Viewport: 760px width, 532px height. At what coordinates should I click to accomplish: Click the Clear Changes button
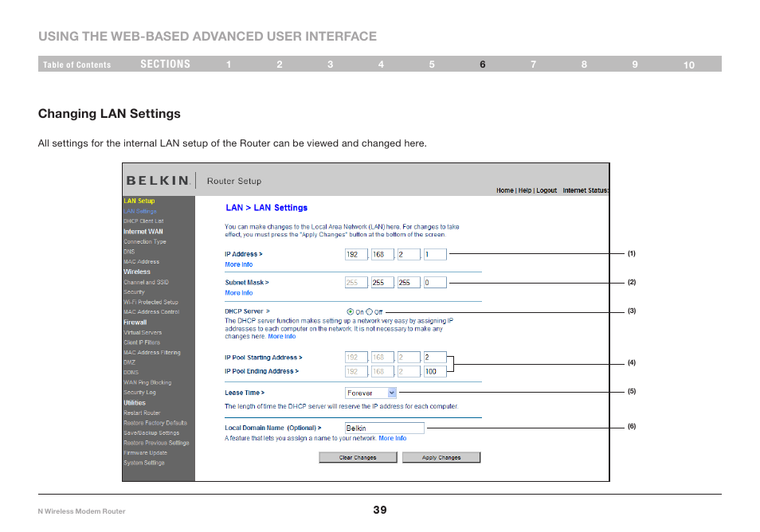coord(358,457)
